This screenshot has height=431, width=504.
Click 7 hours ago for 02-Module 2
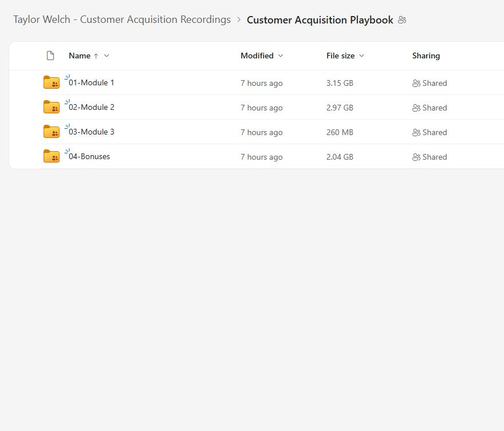(x=262, y=107)
